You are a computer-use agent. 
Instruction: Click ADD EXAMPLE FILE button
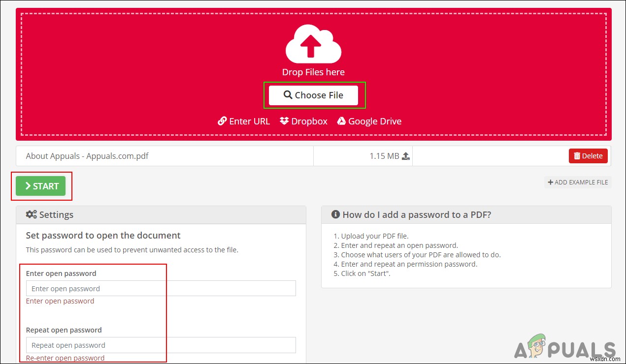tap(578, 182)
